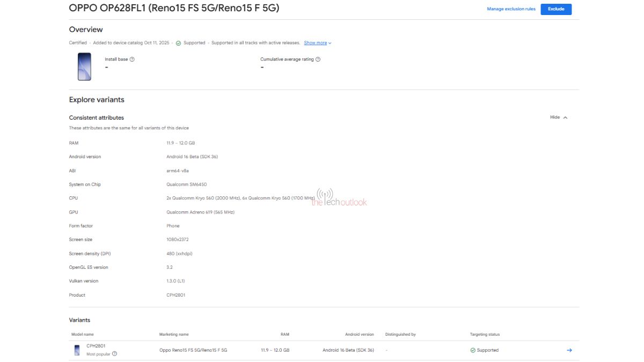
Task: Collapse Consistent attributes using Hide
Action: pos(558,117)
